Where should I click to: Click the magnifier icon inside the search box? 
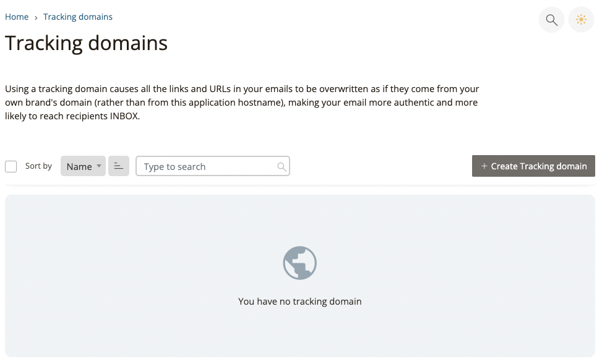point(282,167)
